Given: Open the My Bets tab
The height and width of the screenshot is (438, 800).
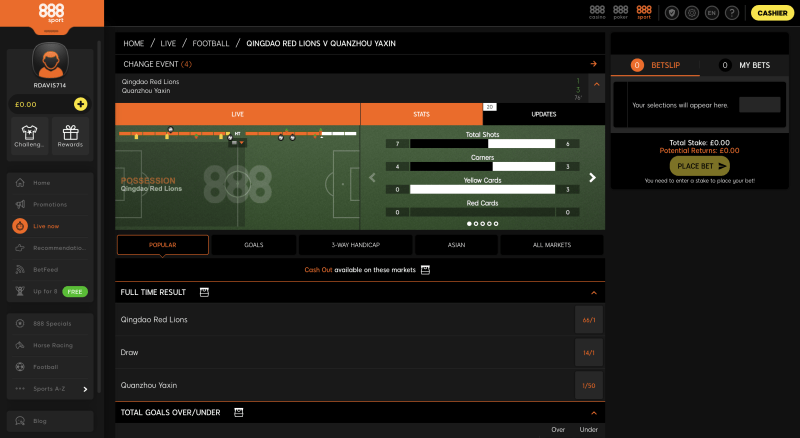Looking at the screenshot, I should click(744, 65).
